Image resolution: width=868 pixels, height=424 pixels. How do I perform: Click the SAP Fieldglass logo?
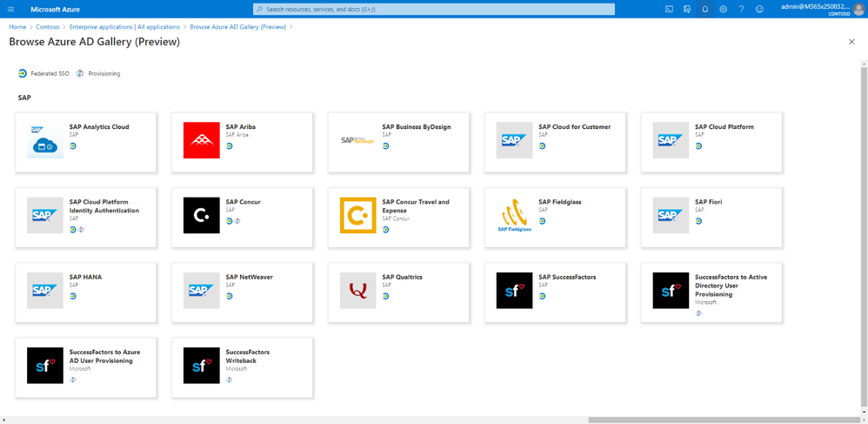pos(514,215)
